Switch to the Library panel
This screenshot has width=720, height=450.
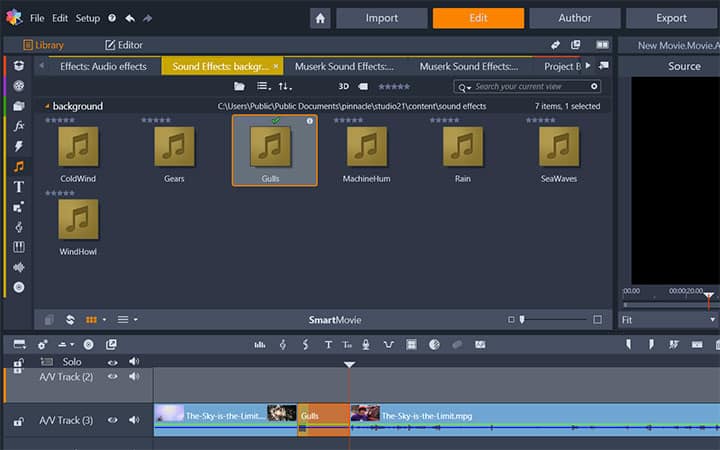[44, 45]
